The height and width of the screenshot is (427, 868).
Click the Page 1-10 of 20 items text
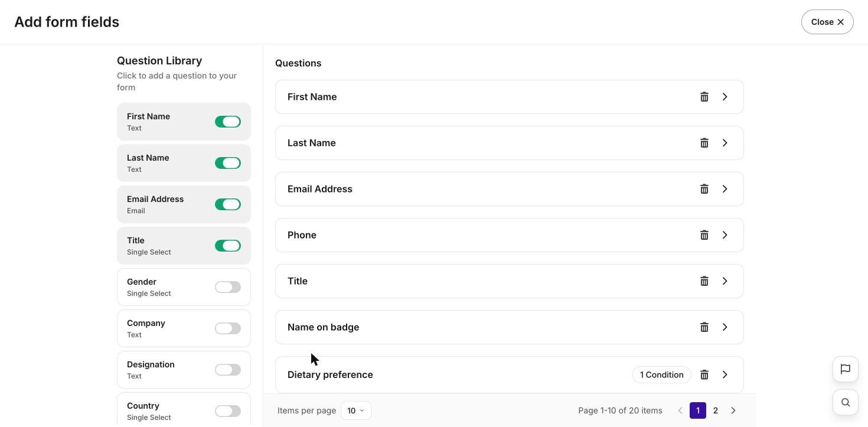[x=620, y=410]
